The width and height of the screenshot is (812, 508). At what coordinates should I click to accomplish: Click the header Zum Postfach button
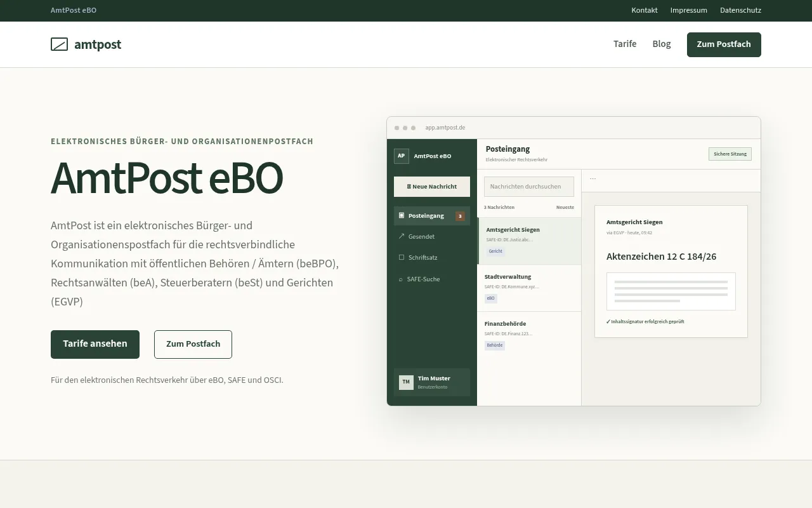[724, 44]
